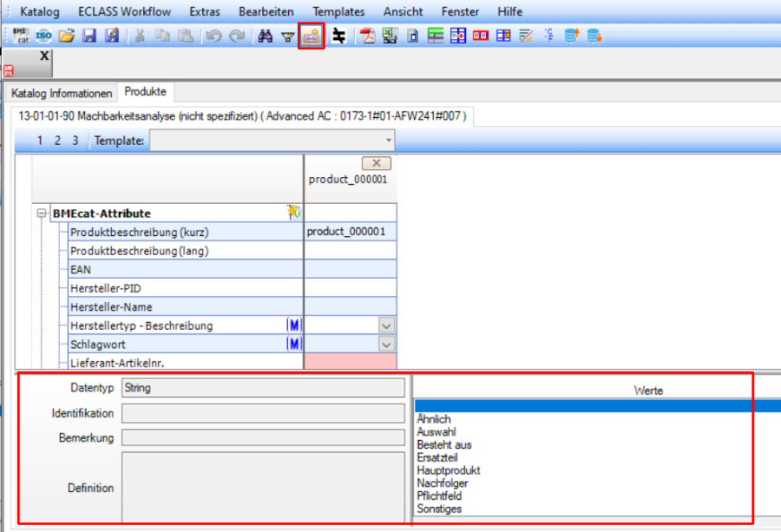Switch to the Katalog Informationen tab

point(62,93)
